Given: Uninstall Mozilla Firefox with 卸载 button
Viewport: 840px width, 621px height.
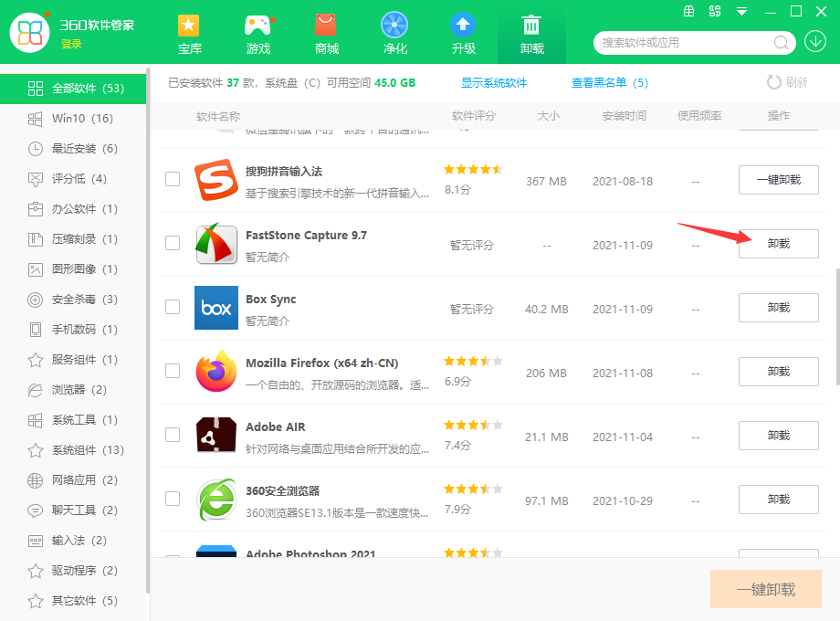Looking at the screenshot, I should pos(779,372).
